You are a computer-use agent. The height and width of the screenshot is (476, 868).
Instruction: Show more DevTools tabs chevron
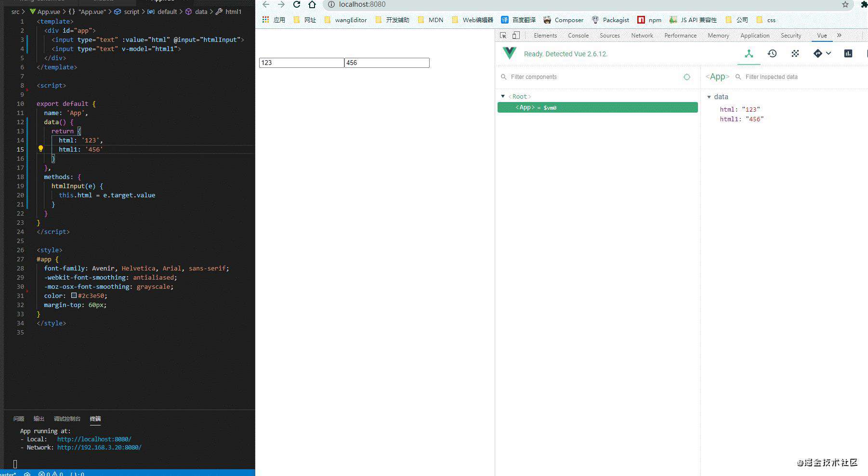coord(839,35)
